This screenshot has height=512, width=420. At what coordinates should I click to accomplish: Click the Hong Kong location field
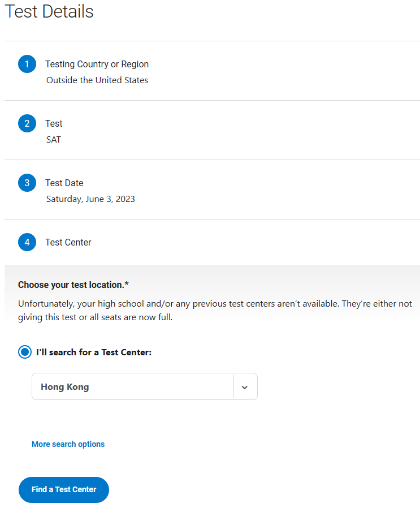point(145,386)
